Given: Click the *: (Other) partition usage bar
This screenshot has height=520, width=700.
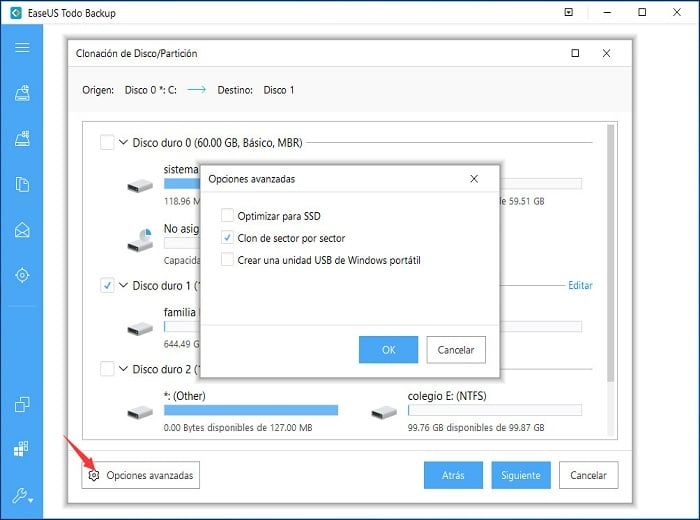Looking at the screenshot, I should [x=251, y=410].
